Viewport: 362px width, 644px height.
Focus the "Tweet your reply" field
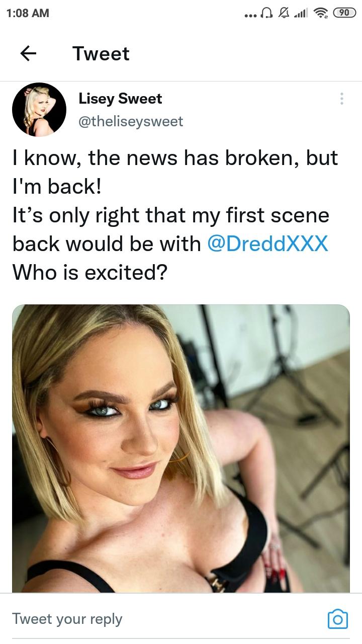[x=151, y=619]
